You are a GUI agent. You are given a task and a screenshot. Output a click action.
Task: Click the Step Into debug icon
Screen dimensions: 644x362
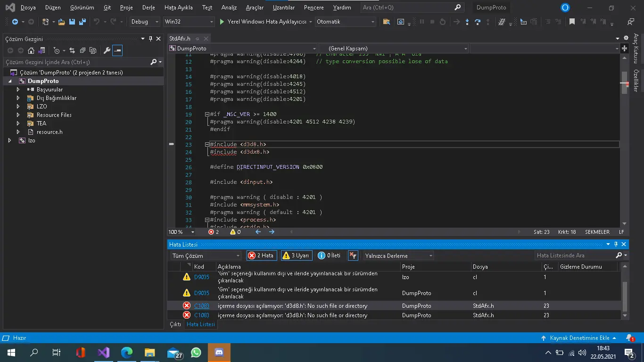[467, 22]
